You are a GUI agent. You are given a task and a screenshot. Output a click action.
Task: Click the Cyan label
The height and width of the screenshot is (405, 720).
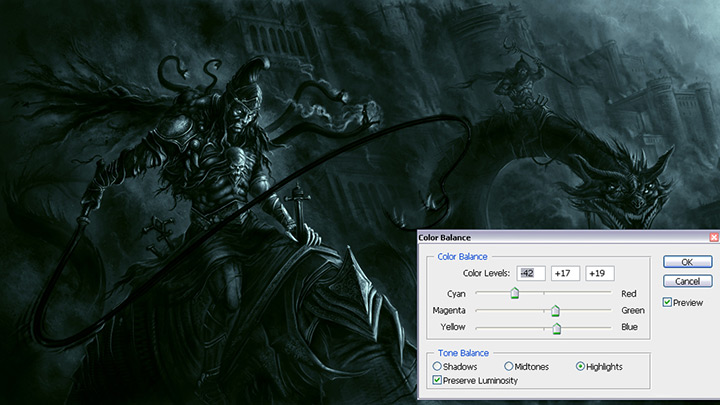pyautogui.click(x=456, y=294)
